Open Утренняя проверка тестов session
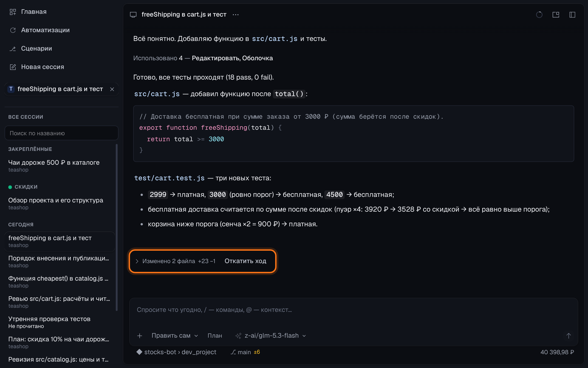This screenshot has width=588, height=368. 59,322
